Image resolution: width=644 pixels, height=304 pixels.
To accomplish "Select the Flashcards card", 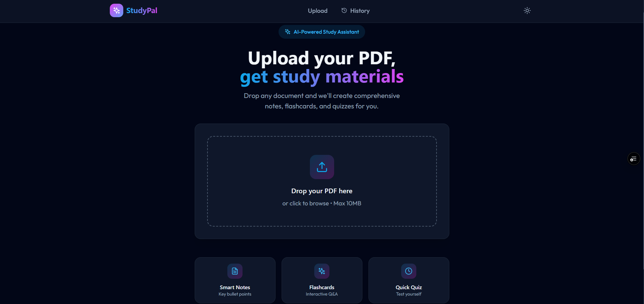I will pos(322,280).
